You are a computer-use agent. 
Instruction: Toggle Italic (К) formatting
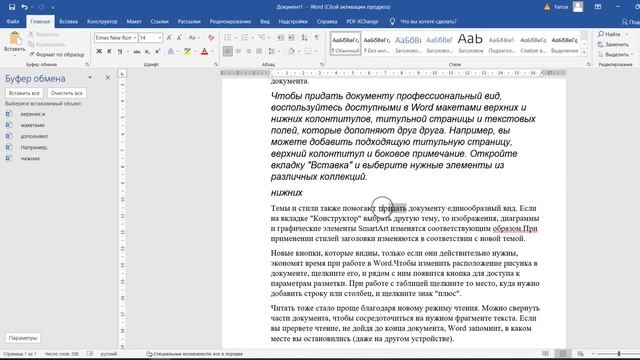tap(109, 51)
